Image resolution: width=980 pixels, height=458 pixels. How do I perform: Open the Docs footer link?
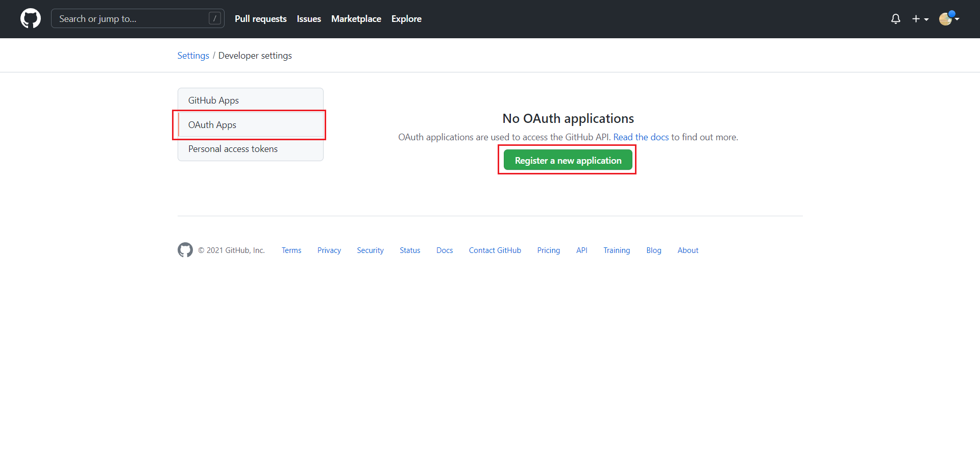[x=445, y=250]
